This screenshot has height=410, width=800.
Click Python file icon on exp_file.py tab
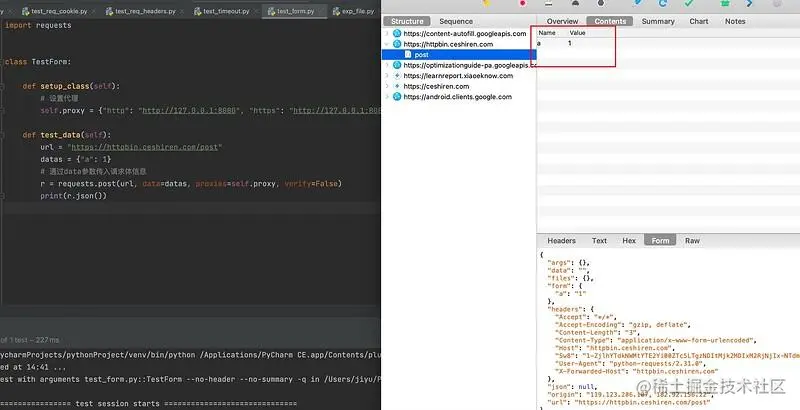tap(336, 11)
